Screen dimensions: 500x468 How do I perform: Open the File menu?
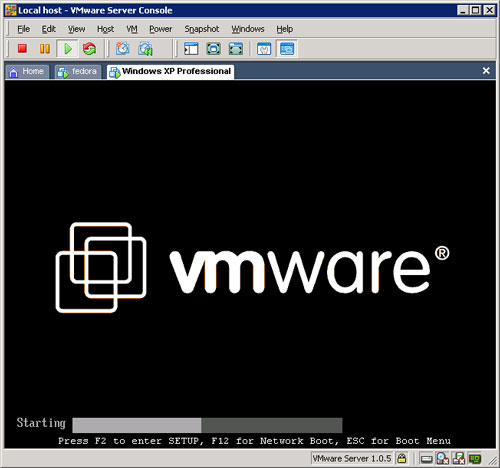click(23, 29)
